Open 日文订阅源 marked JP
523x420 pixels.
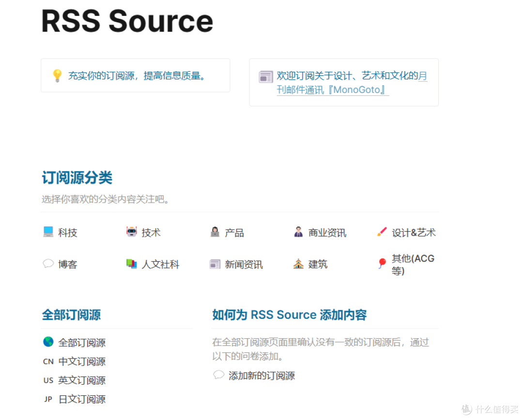[x=81, y=399]
